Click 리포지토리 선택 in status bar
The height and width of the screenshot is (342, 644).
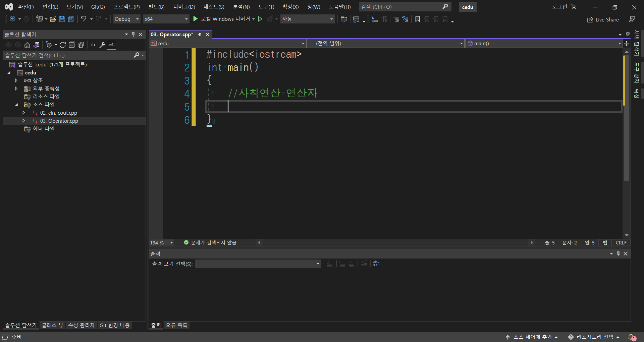point(594,337)
